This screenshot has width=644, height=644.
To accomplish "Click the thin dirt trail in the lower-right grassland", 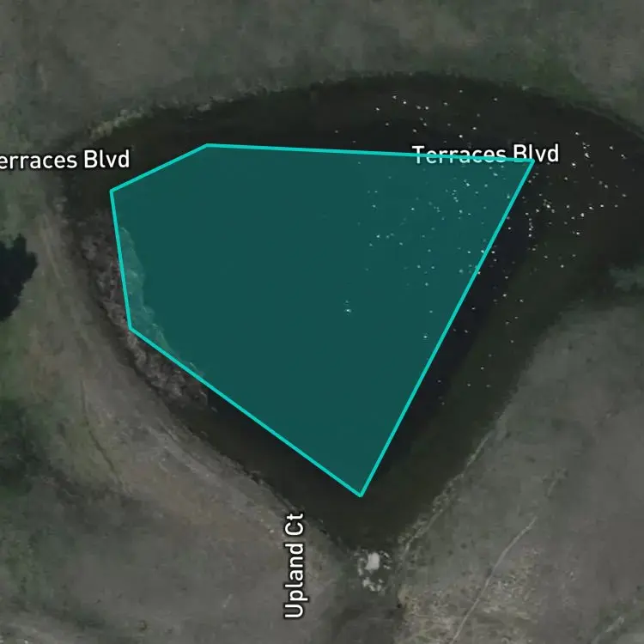I will pyautogui.click(x=497, y=571).
